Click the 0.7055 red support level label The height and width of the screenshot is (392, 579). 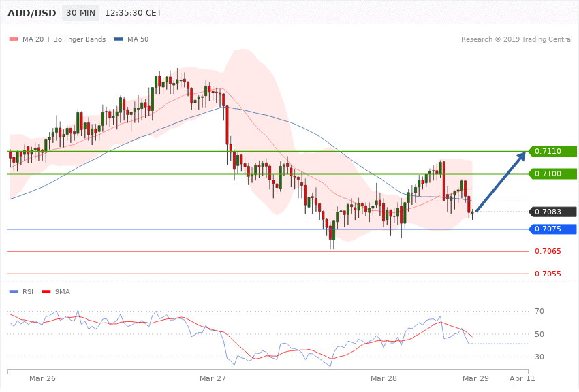[x=548, y=274]
